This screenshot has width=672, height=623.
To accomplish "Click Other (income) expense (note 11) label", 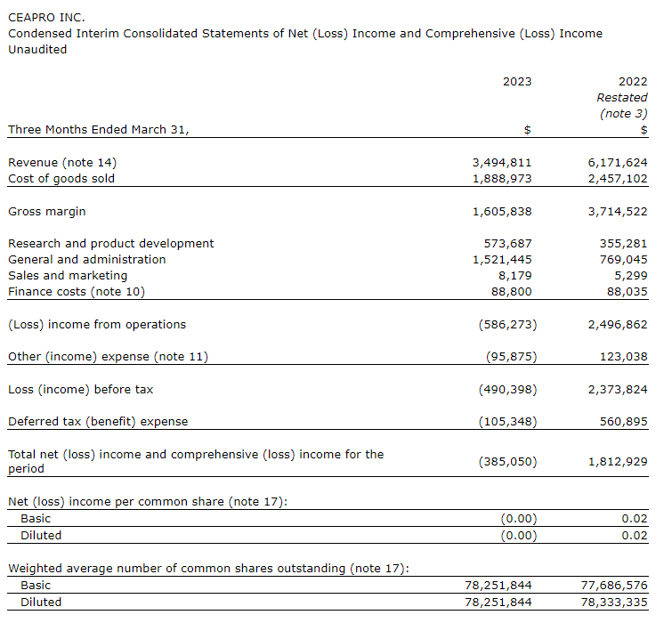I will tap(108, 357).
